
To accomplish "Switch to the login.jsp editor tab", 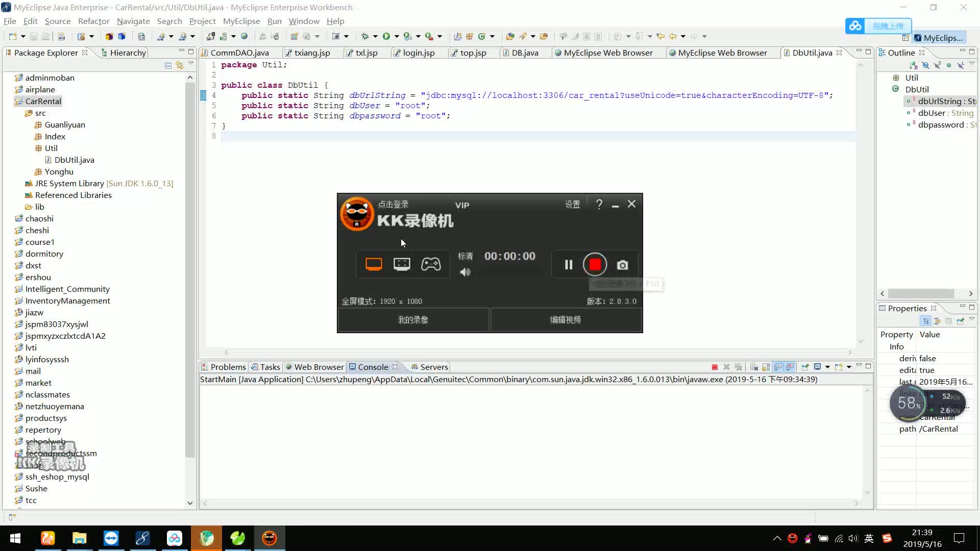I will 419,53.
